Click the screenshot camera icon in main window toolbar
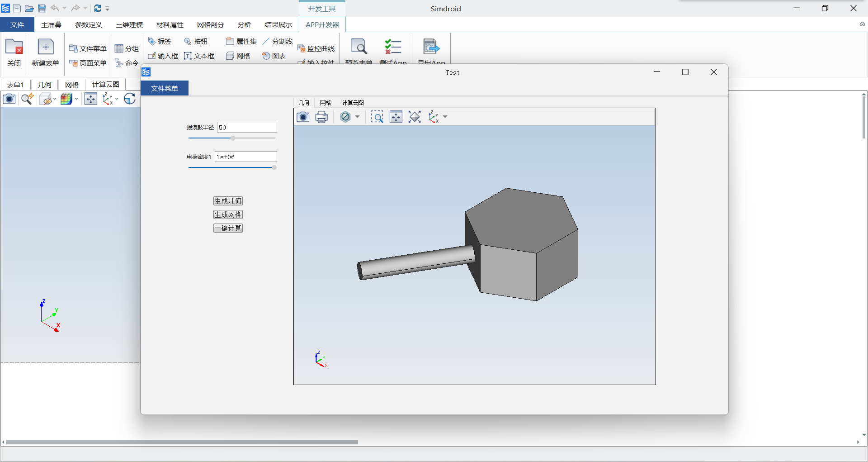The width and height of the screenshot is (868, 462). tap(9, 99)
